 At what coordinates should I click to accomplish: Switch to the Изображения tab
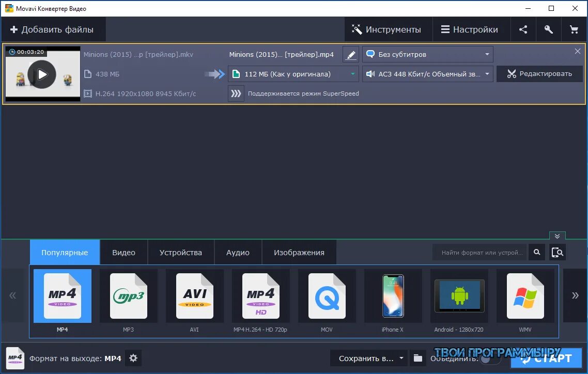pyautogui.click(x=299, y=252)
